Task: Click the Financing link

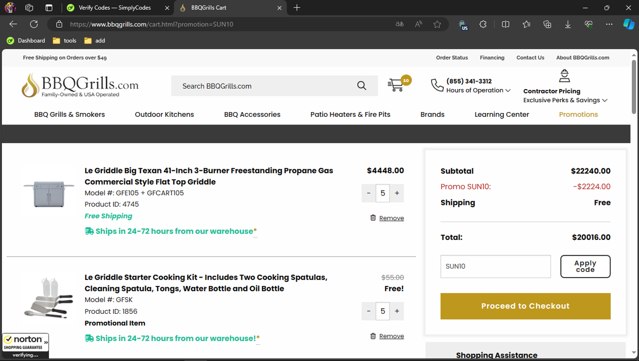Action: pyautogui.click(x=492, y=58)
